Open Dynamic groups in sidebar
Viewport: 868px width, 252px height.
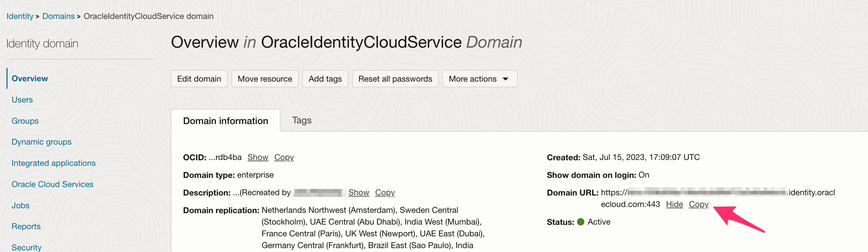pos(41,142)
